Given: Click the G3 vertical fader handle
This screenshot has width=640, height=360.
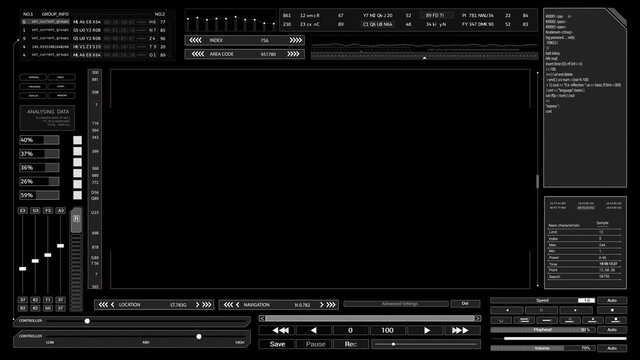Looking at the screenshot, I should [x=35, y=261].
